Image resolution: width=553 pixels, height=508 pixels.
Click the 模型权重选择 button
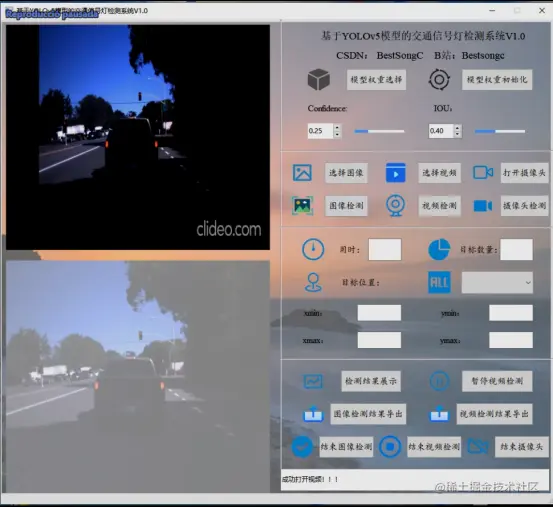pyautogui.click(x=376, y=79)
